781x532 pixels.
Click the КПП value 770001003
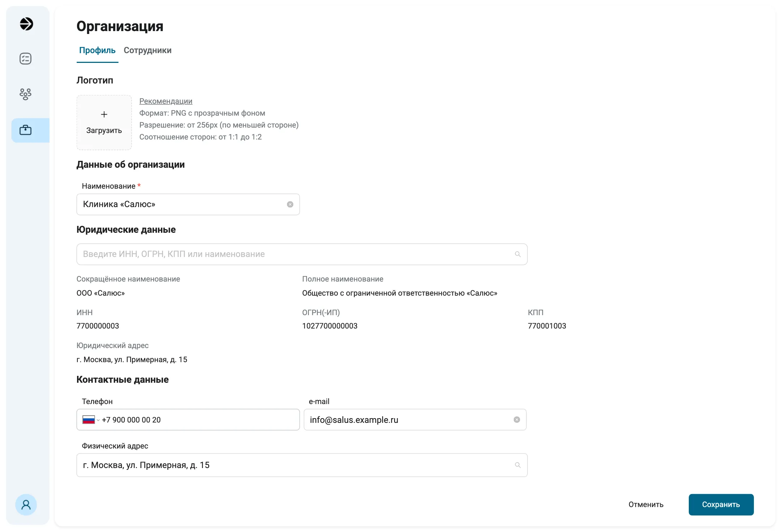(x=547, y=326)
